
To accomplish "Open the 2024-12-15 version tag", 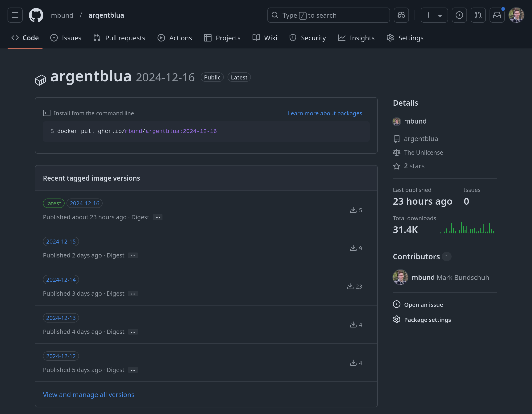I will (x=61, y=242).
